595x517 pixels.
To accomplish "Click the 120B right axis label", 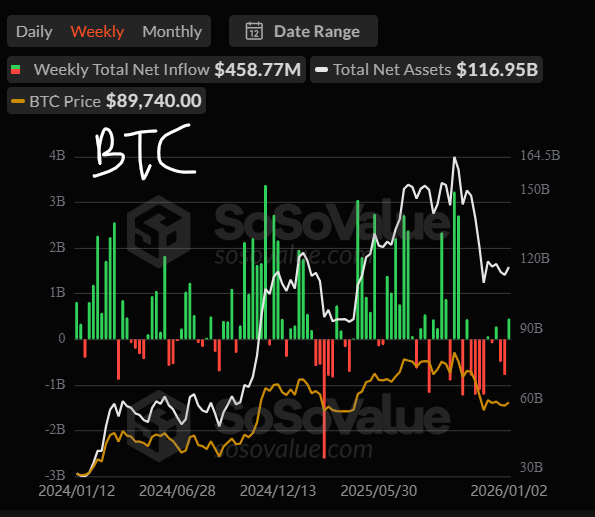I will click(535, 258).
